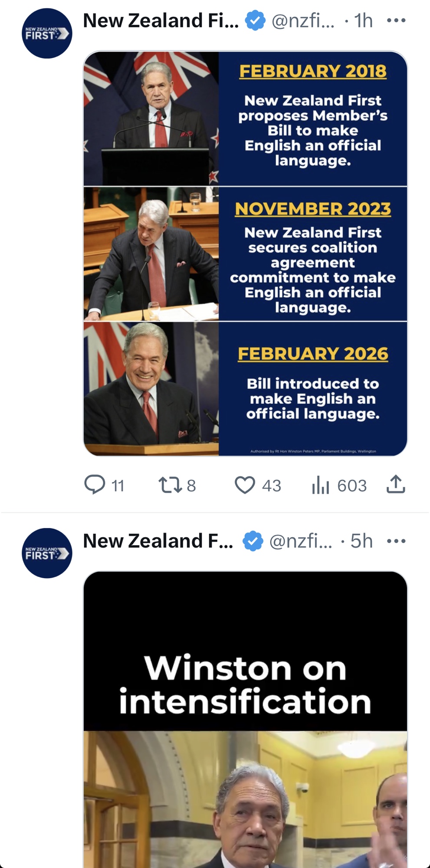Viewport: 430px width, 868px height.
Task: Open the second tweet's account display name
Action: tap(158, 541)
